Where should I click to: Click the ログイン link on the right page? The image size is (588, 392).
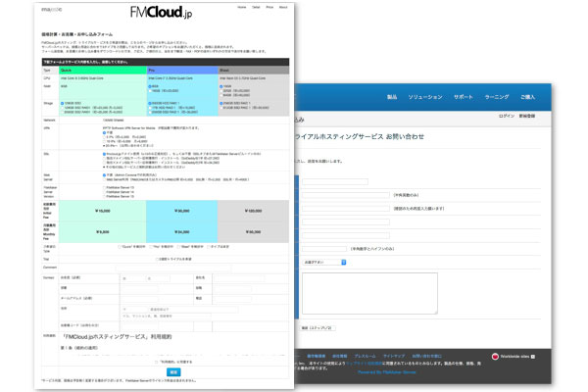click(x=507, y=116)
